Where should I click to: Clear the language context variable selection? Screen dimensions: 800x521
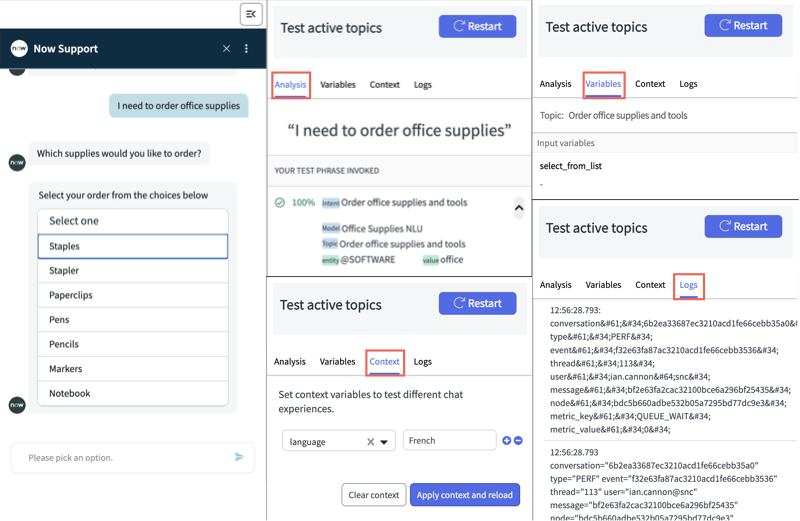click(x=370, y=441)
